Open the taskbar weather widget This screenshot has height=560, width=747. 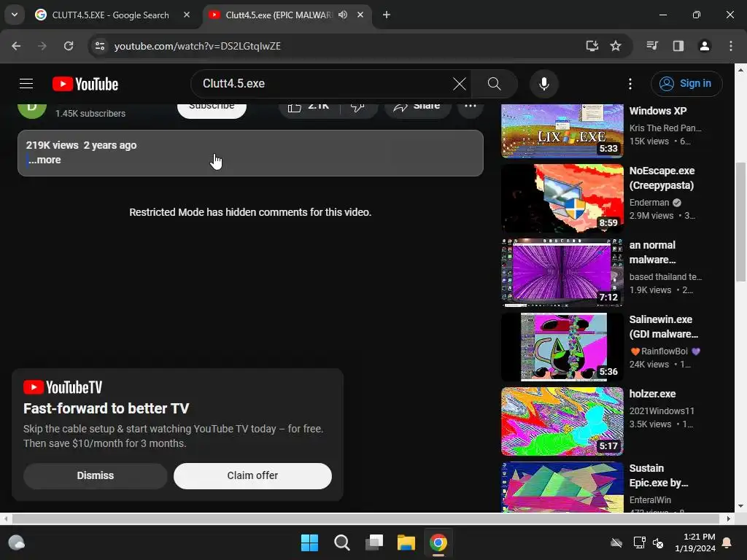[x=17, y=542]
